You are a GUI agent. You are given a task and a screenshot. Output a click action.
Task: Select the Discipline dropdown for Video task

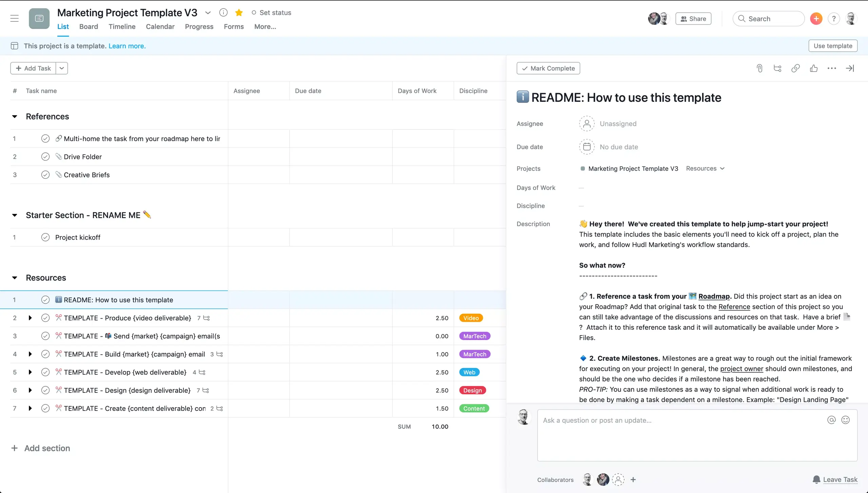472,318
